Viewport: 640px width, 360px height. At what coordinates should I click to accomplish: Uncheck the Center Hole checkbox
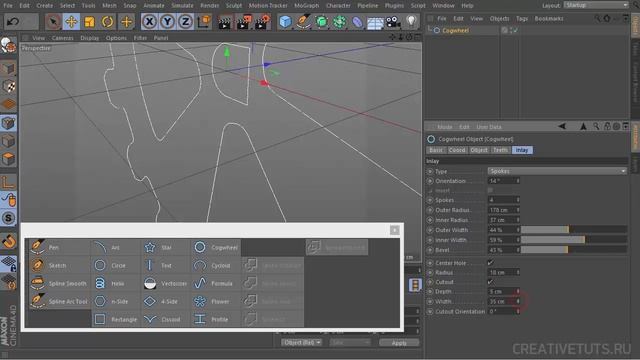[x=490, y=262]
